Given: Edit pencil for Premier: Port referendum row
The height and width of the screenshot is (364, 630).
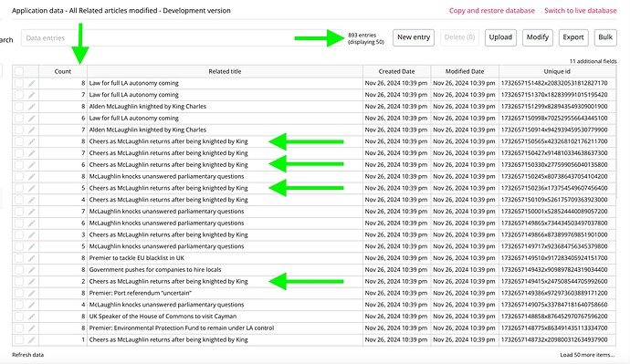Looking at the screenshot, I should point(31,293).
